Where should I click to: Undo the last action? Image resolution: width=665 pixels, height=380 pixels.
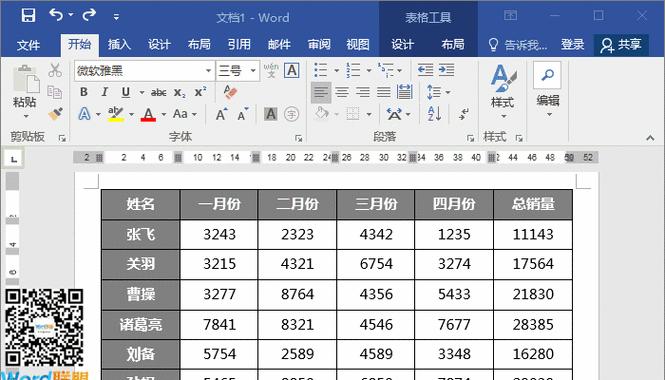(x=56, y=15)
